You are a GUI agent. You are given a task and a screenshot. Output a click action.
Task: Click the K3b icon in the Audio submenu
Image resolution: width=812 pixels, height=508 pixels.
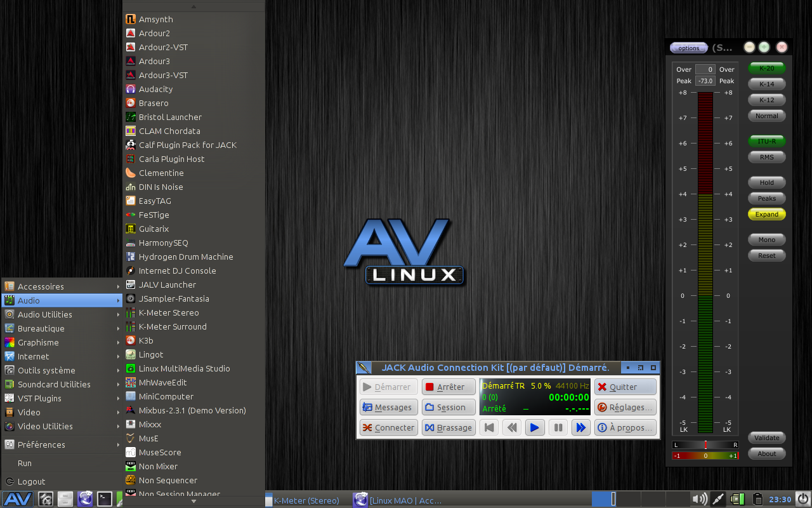click(x=131, y=340)
